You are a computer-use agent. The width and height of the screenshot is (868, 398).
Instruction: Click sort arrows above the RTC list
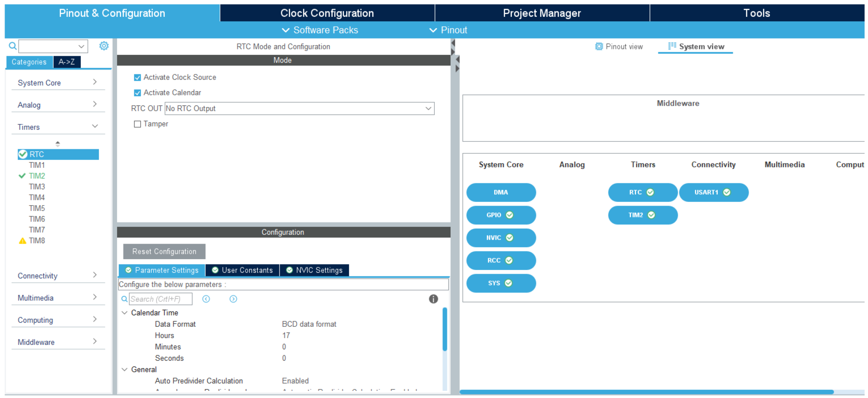tap(58, 144)
